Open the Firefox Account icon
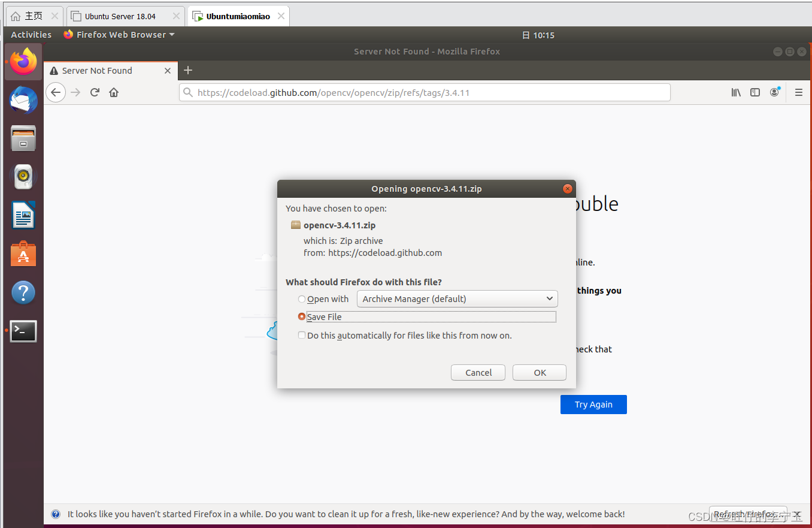 coord(775,92)
